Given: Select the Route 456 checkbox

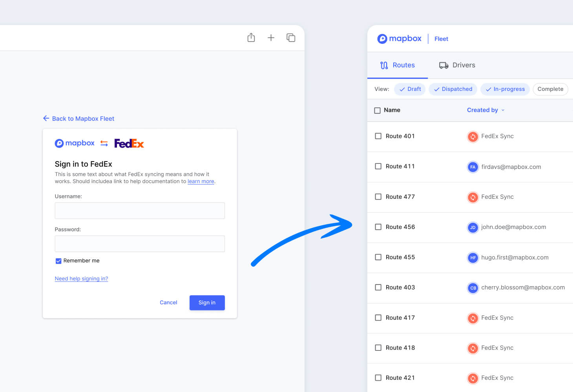Looking at the screenshot, I should [x=378, y=227].
